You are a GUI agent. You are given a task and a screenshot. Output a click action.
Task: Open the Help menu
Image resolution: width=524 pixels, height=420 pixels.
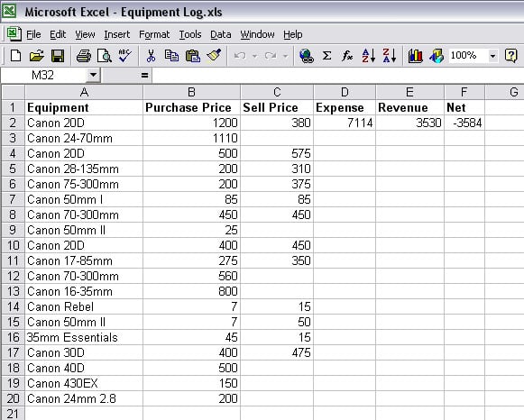293,34
